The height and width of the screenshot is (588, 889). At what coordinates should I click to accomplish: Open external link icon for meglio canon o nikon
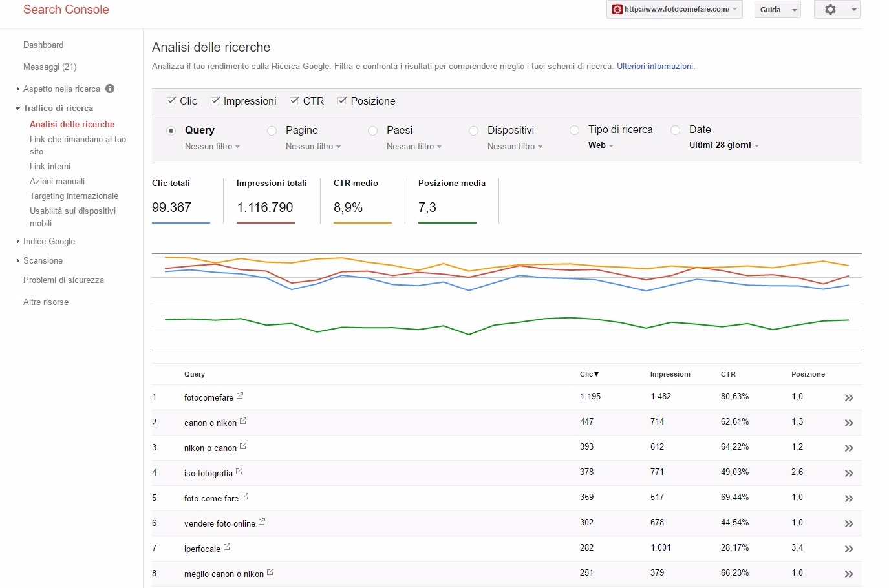click(x=270, y=572)
